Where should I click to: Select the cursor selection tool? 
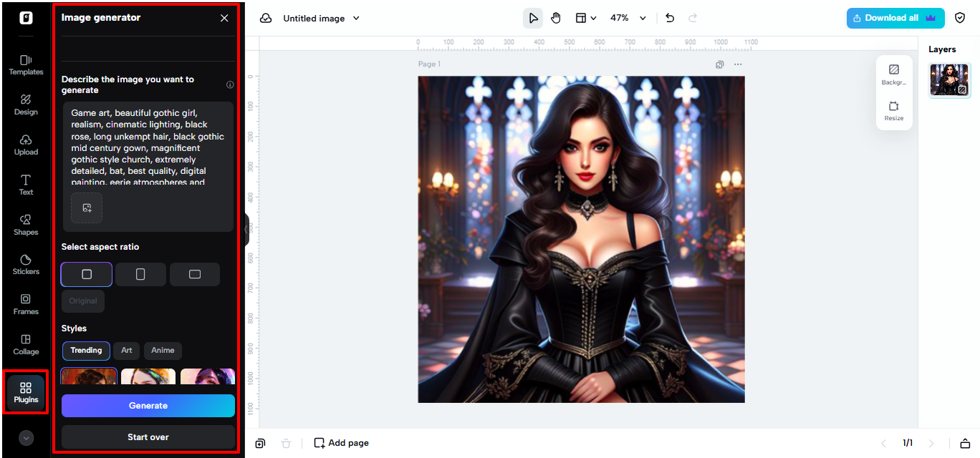pyautogui.click(x=532, y=18)
